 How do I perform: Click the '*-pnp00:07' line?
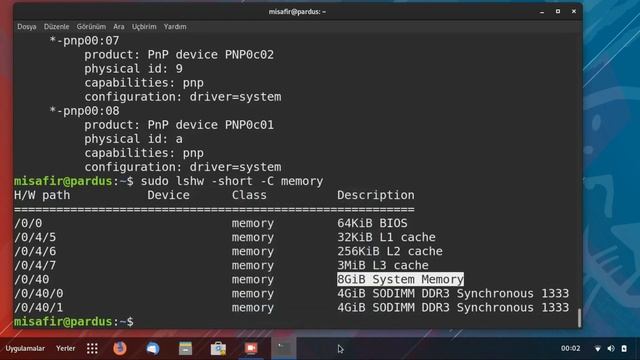tap(84, 40)
